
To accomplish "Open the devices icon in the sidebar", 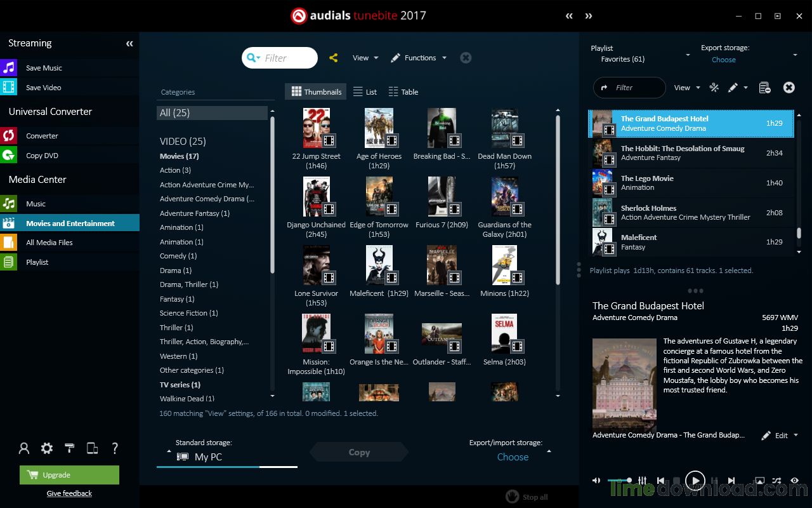I will click(93, 448).
